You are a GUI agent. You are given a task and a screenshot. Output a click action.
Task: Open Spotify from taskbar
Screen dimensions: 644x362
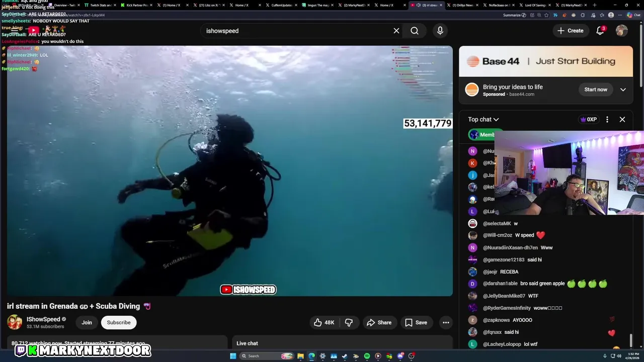[x=367, y=356]
